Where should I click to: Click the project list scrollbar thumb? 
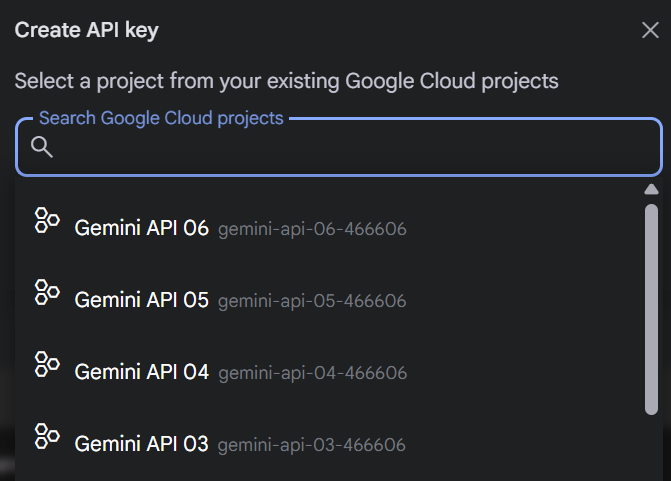point(651,309)
